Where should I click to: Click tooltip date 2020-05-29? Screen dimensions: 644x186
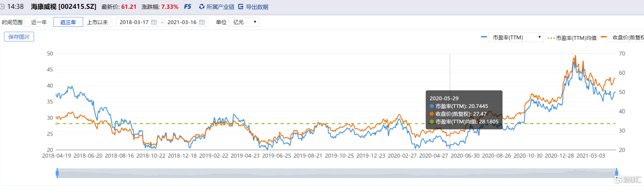pos(444,98)
